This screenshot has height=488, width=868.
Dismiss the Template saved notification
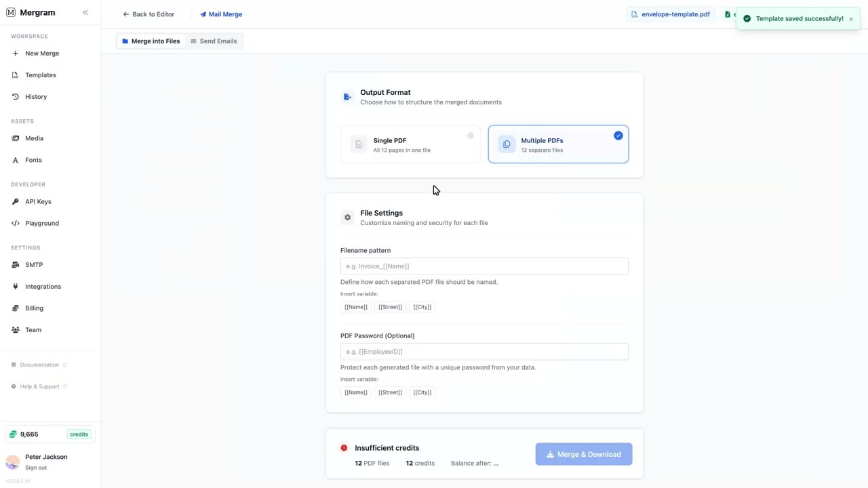click(850, 19)
